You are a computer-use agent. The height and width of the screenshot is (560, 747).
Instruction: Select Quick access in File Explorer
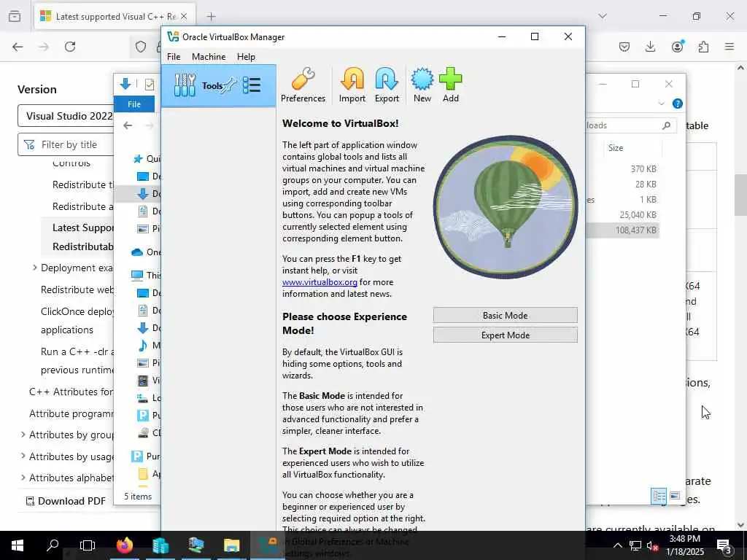[x=146, y=158]
